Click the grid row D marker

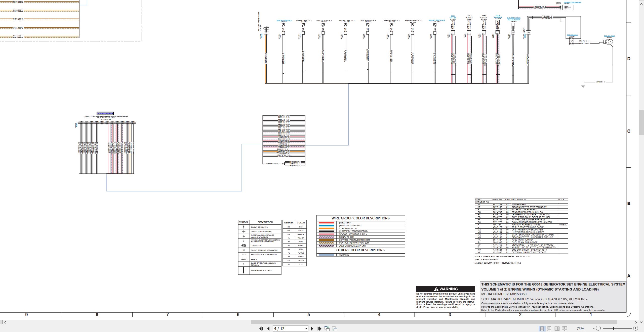point(629,59)
